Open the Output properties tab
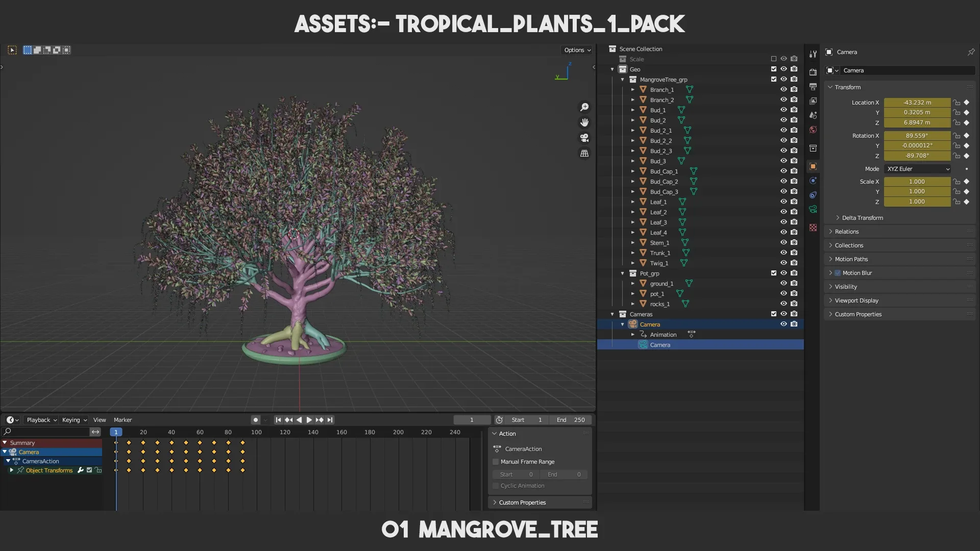The height and width of the screenshot is (551, 980). coord(813,87)
